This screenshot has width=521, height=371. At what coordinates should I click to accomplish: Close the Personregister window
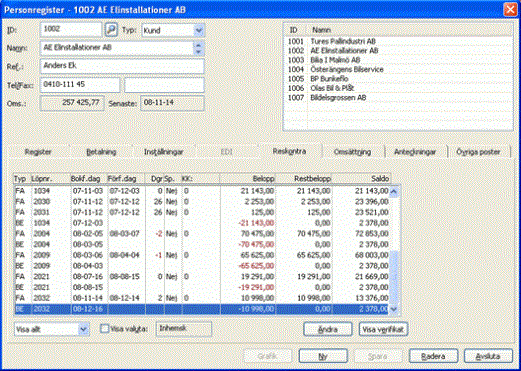pos(510,10)
